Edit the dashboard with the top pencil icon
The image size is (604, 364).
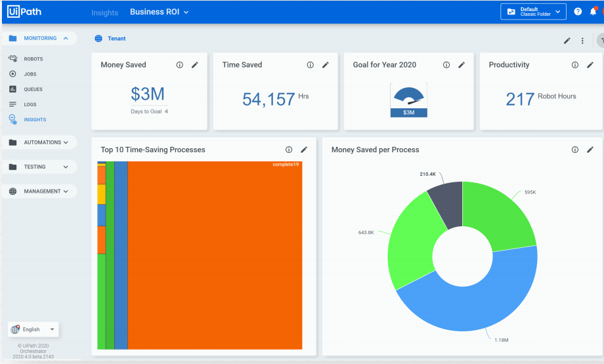(567, 41)
